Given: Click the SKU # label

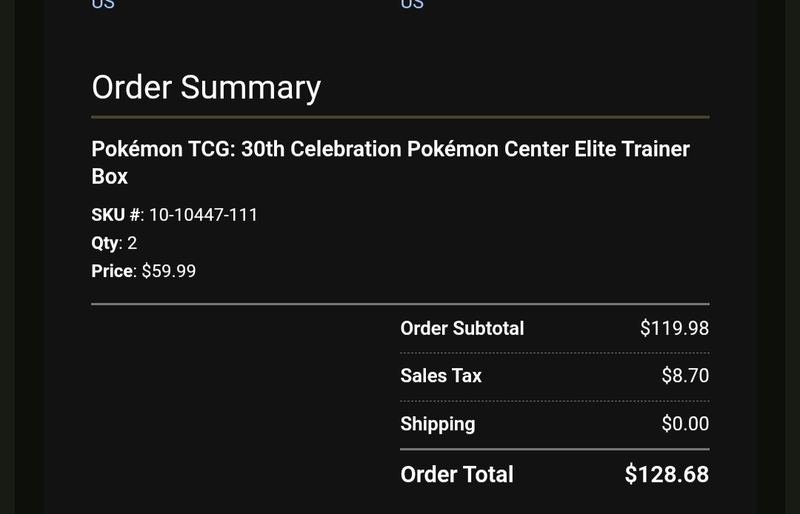Looking at the screenshot, I should 117,215.
